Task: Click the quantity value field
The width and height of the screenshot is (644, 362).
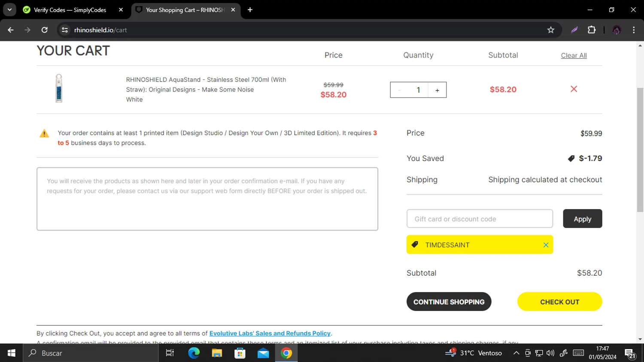Action: click(418, 90)
